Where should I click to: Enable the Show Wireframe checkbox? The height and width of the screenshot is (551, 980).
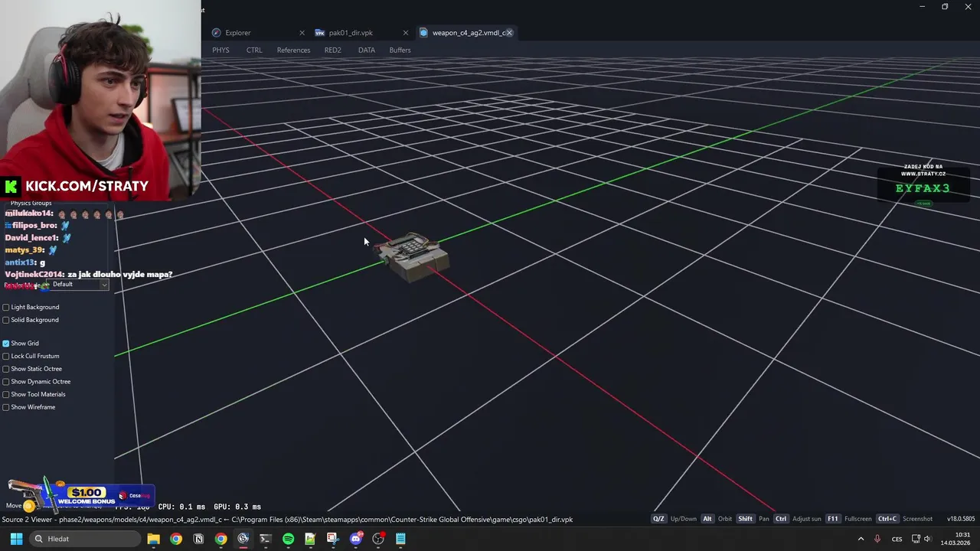click(6, 407)
